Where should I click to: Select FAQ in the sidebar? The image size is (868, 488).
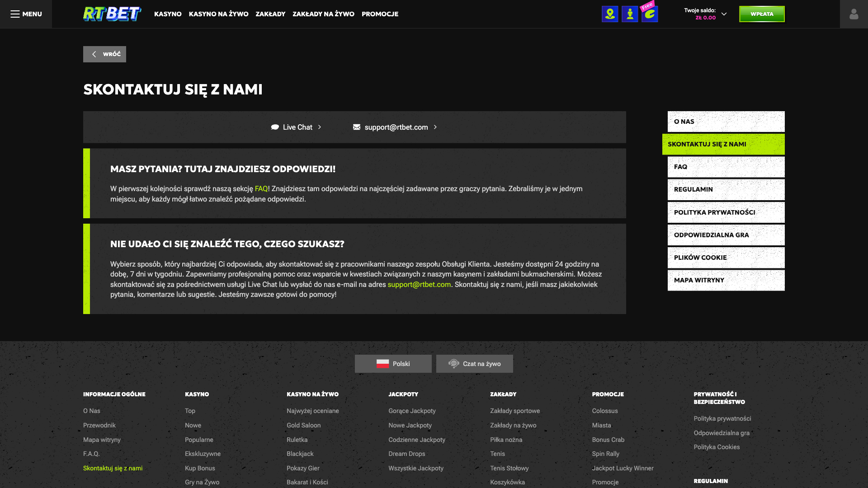(x=726, y=167)
